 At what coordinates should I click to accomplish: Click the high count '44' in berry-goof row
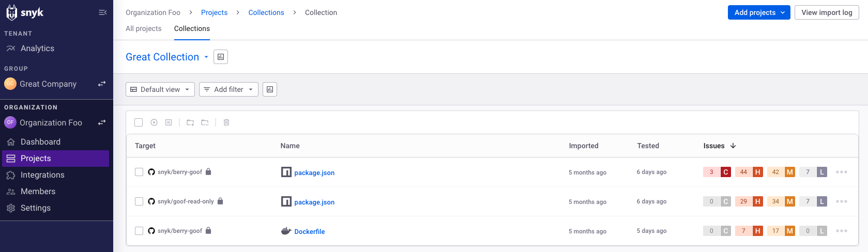[744, 172]
